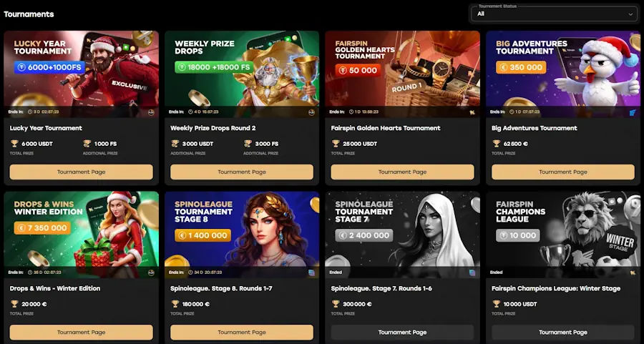Screen dimensions: 644x344
Task: Open the Tournament Status dropdown
Action: 555,14
